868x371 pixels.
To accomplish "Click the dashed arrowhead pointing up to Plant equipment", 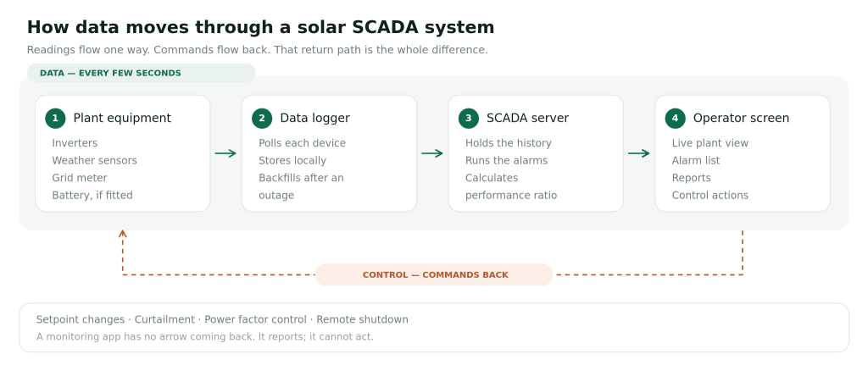I will (x=123, y=235).
